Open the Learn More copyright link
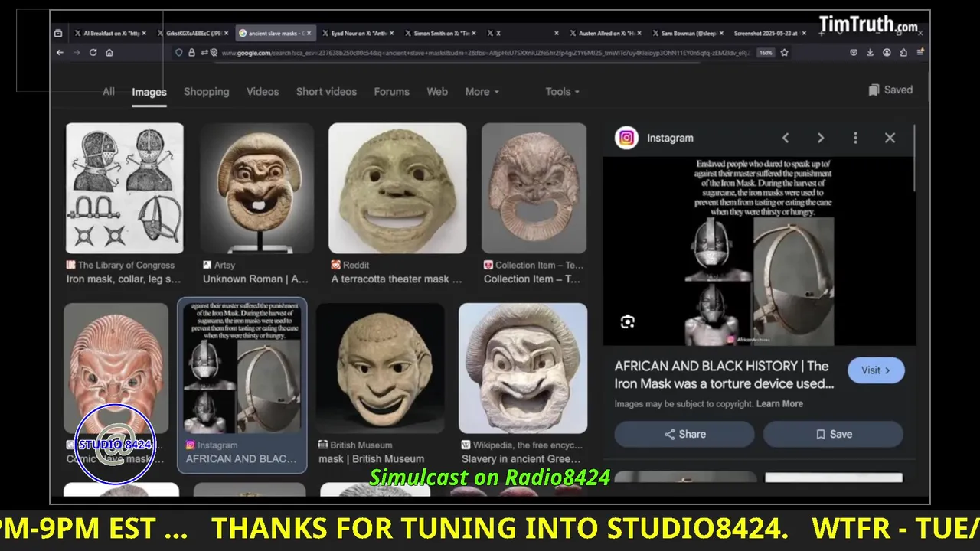980x551 pixels. click(779, 403)
